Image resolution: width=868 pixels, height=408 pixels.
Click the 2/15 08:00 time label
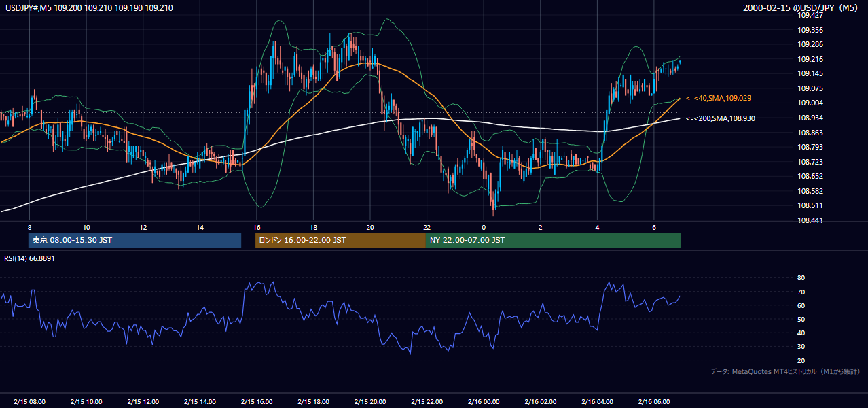(29, 402)
